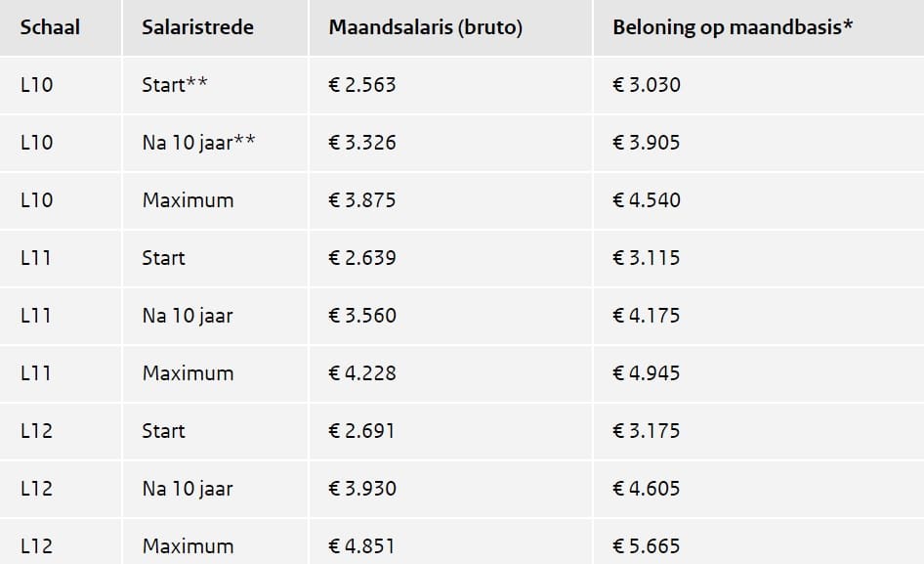This screenshot has width=924, height=564.
Task: Select the € 4.540 reward cell
Action: 647,200
